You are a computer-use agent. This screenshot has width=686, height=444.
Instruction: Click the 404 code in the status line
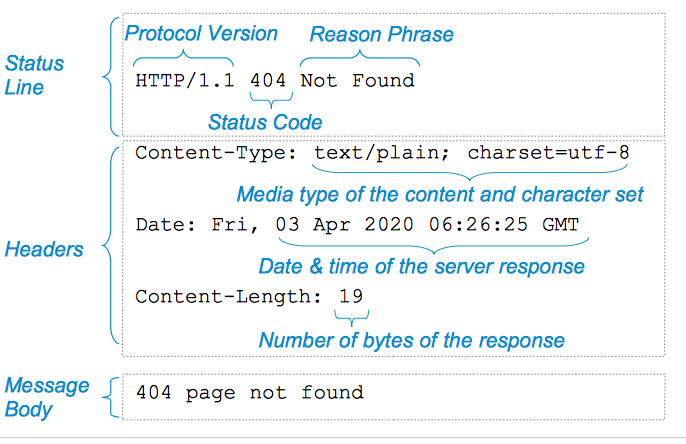click(x=269, y=80)
